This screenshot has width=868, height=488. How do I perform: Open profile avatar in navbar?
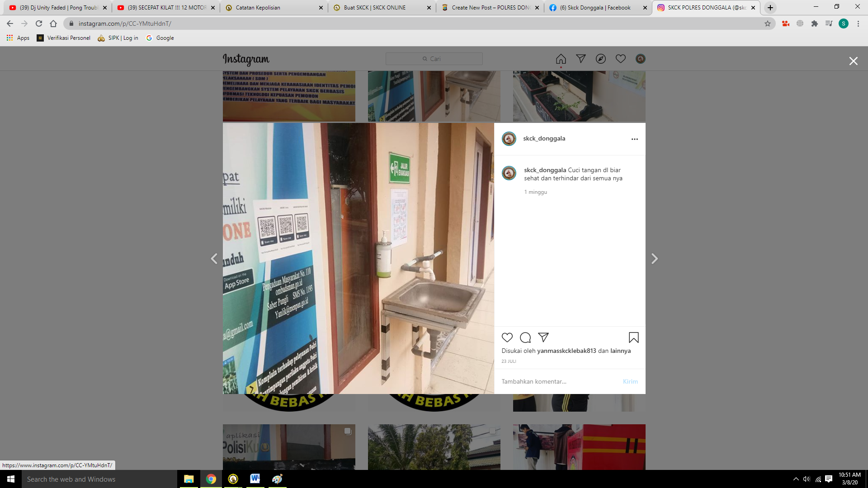(641, 59)
